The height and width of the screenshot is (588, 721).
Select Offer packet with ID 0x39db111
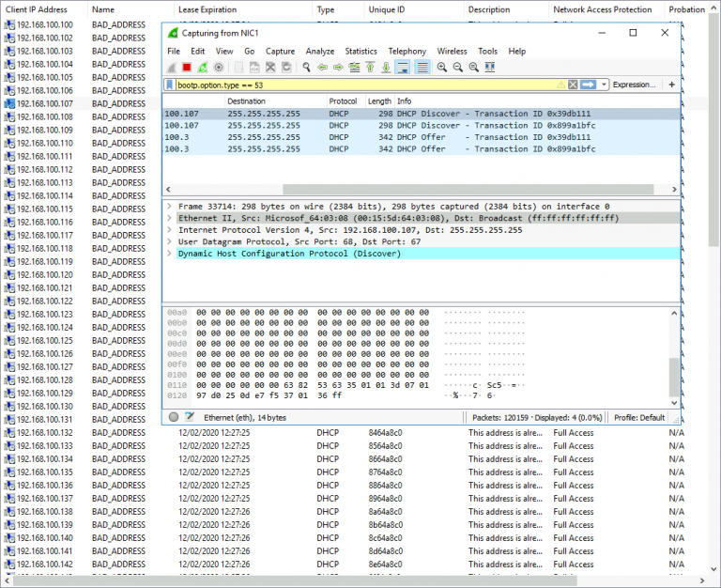coord(422,137)
